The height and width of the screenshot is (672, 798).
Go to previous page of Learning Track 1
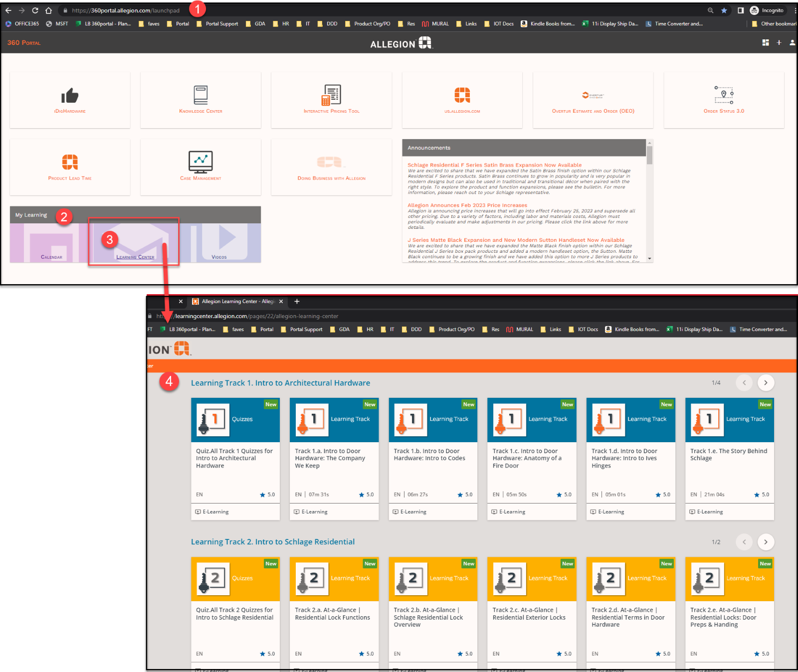pos(744,383)
